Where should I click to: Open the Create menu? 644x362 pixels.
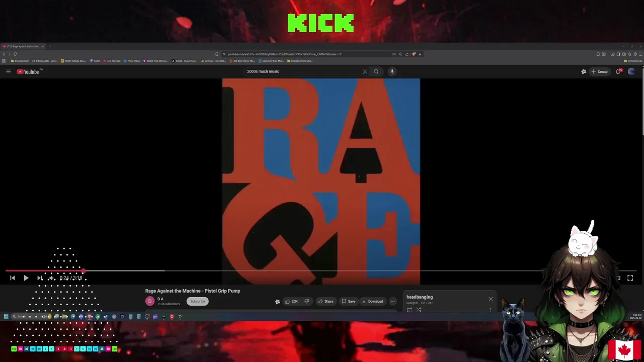point(600,71)
